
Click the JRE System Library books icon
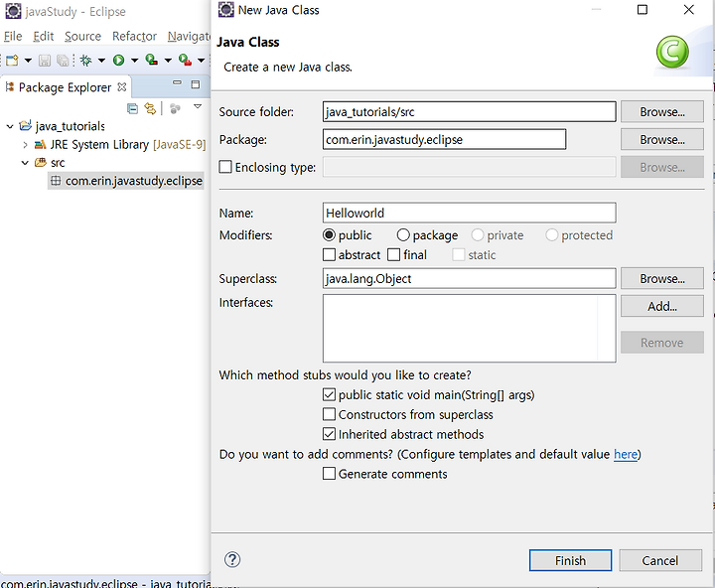40,145
